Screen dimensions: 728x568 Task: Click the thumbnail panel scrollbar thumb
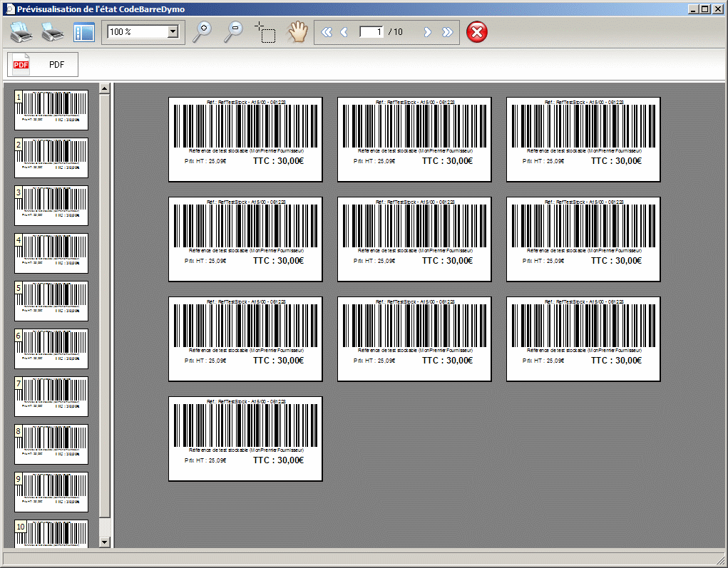[105, 305]
